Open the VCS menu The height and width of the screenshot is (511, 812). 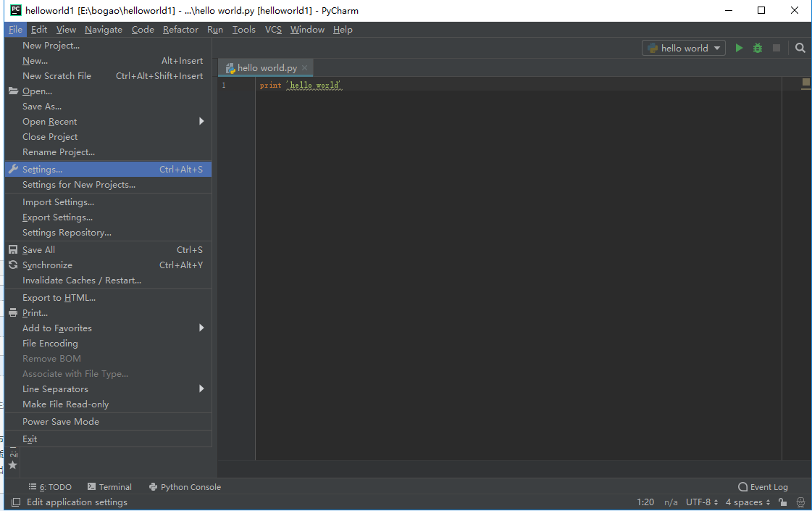pos(273,30)
